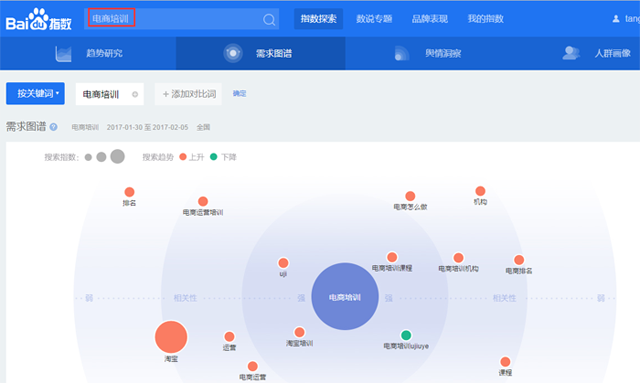The height and width of the screenshot is (383, 640).
Task: Select the 电商怎么做 node
Action: click(x=410, y=196)
